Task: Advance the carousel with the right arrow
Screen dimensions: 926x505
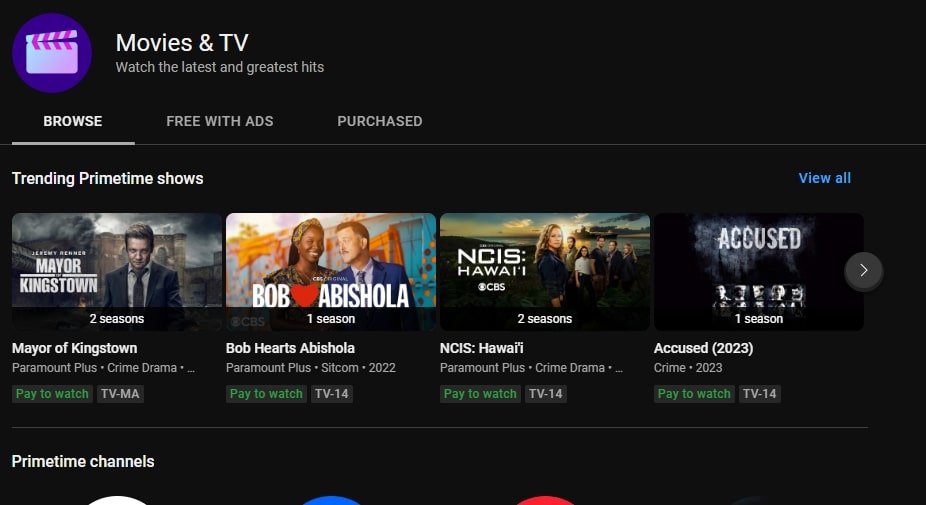Action: pyautogui.click(x=863, y=271)
